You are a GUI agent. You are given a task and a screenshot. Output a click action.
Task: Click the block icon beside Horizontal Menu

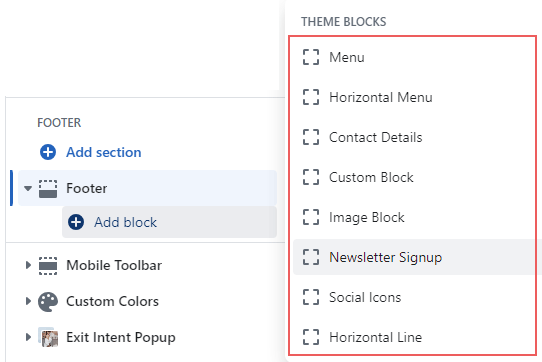point(311,97)
